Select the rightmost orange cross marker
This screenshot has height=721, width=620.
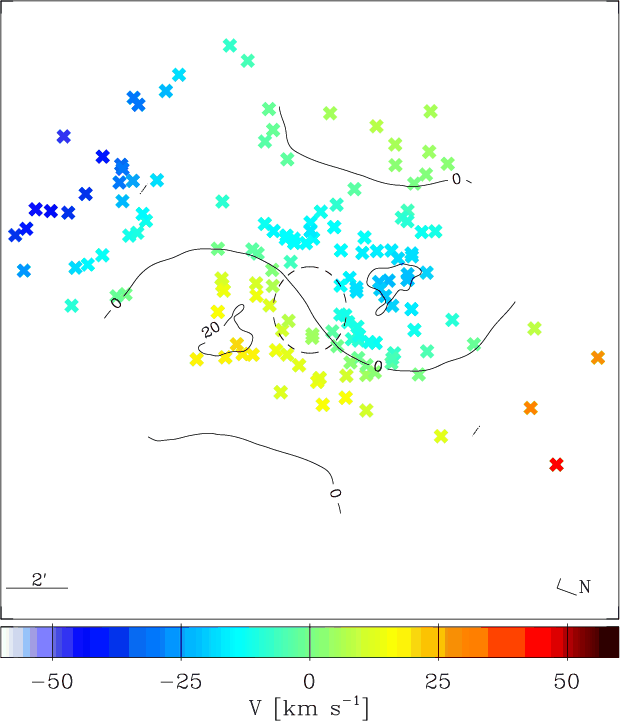[x=598, y=357]
